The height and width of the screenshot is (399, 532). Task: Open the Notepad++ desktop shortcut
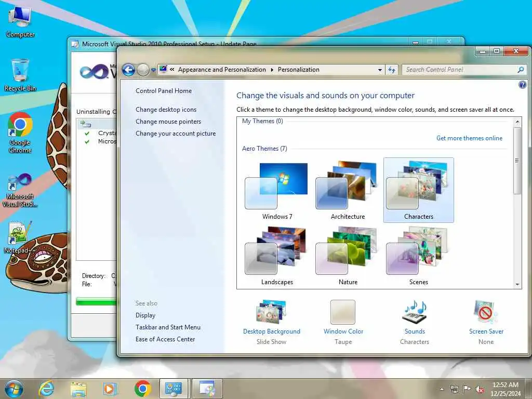pos(20,237)
